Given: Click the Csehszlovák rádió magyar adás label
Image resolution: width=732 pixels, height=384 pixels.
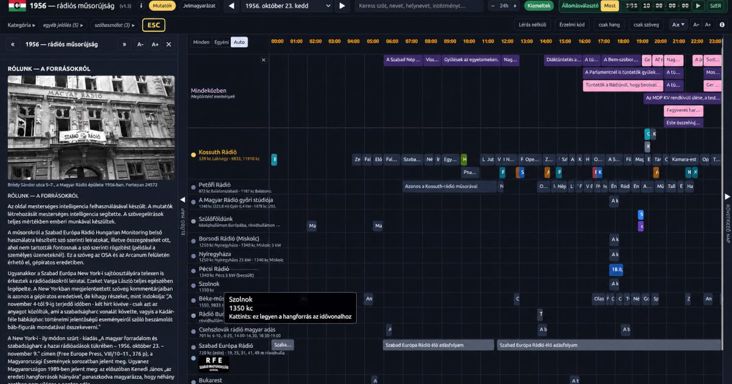Looking at the screenshot, I should (x=237, y=329).
